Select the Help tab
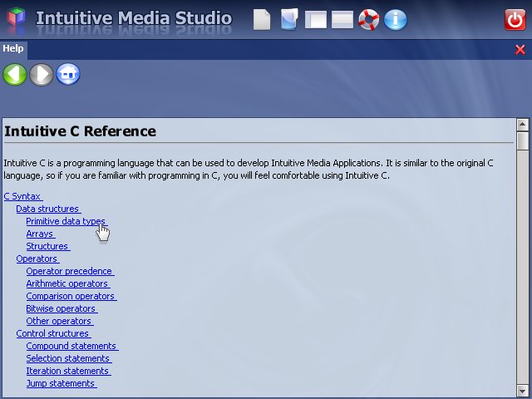Screen dimensions: 532x399 13,48
